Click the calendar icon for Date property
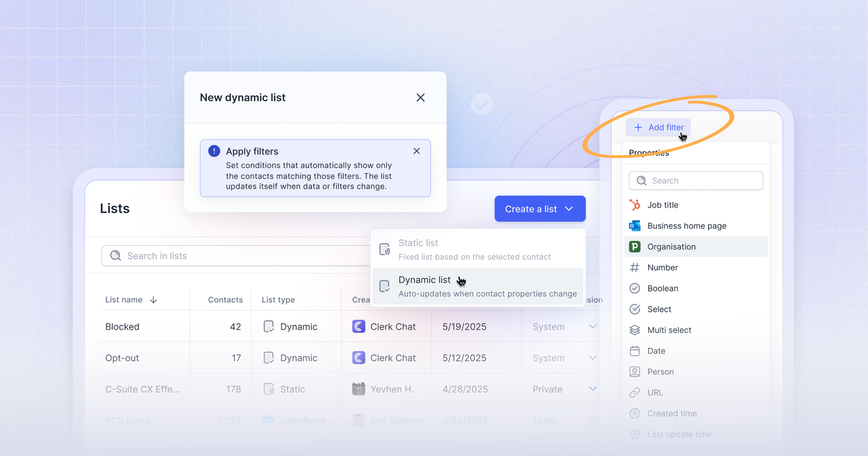Image resolution: width=868 pixels, height=456 pixels. click(x=635, y=351)
